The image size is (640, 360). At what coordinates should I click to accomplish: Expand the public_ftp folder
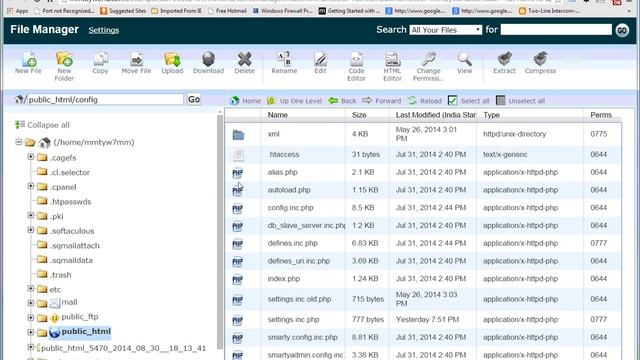click(31, 318)
